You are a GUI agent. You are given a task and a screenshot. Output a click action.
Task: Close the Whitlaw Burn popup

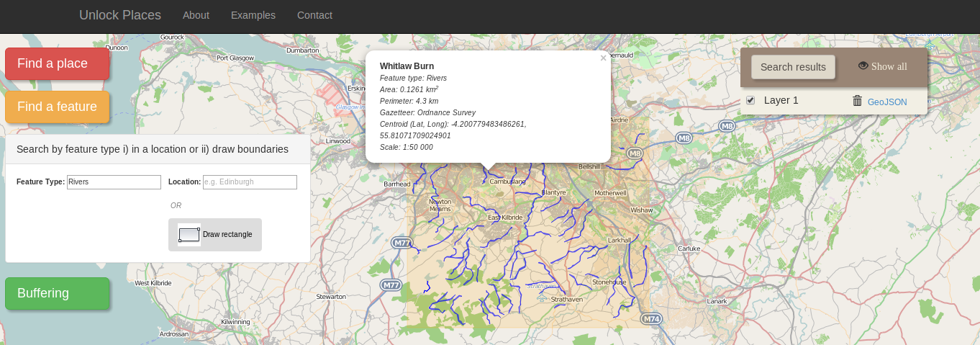tap(603, 58)
